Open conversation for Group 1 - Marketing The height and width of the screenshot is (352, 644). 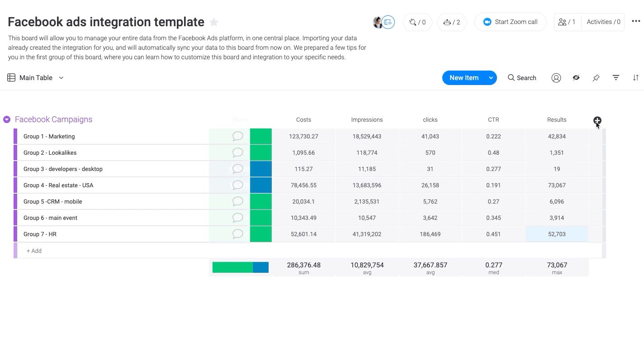237,136
